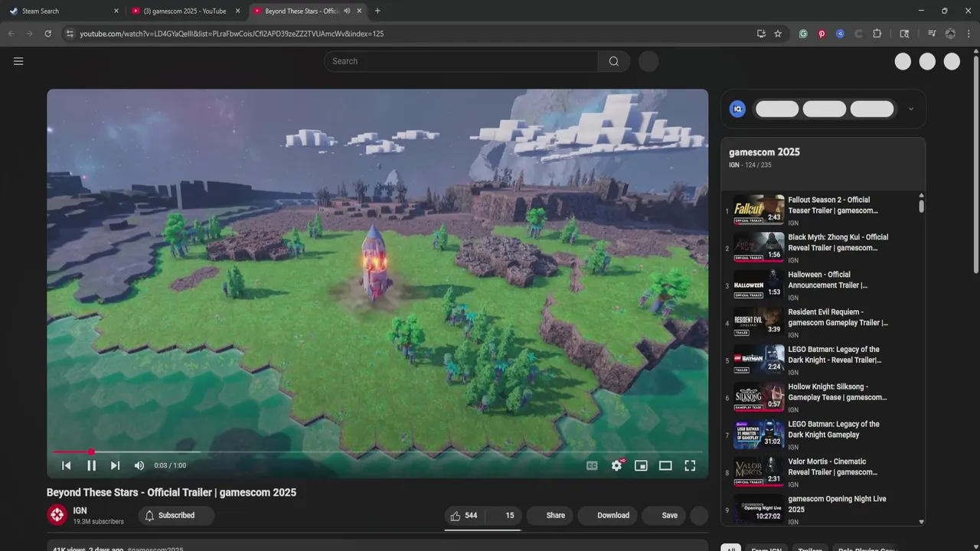The image size is (980, 551).
Task: Open the browser media controls icon
Action: (932, 34)
